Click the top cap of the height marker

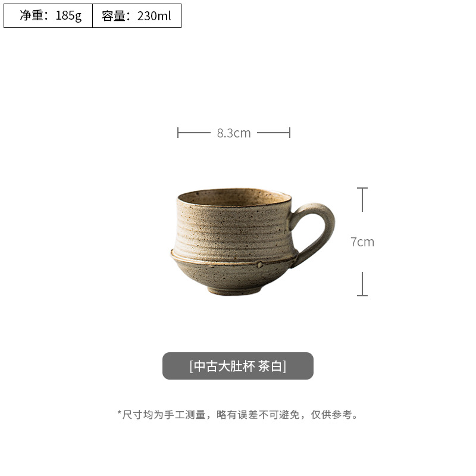[362, 188]
